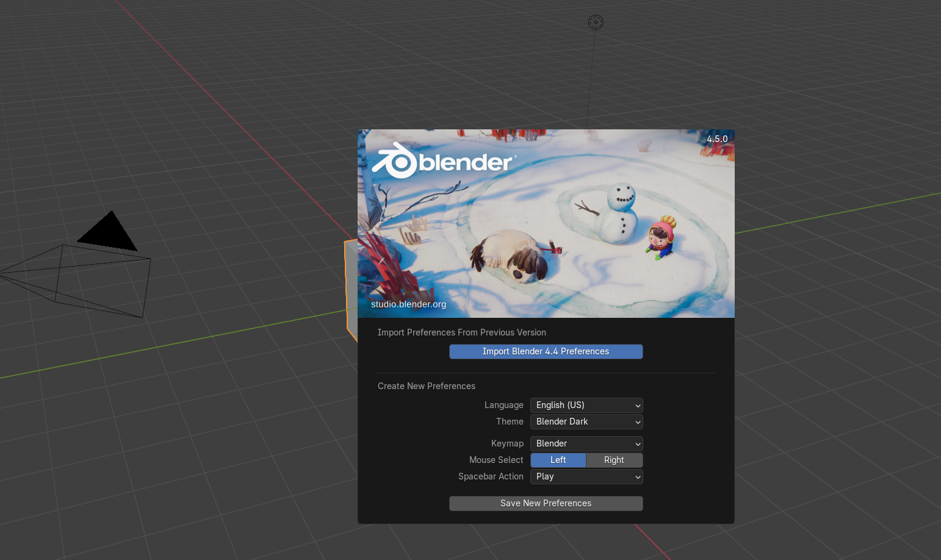Click the Import Blender 4.4 Preferences button

coord(546,351)
